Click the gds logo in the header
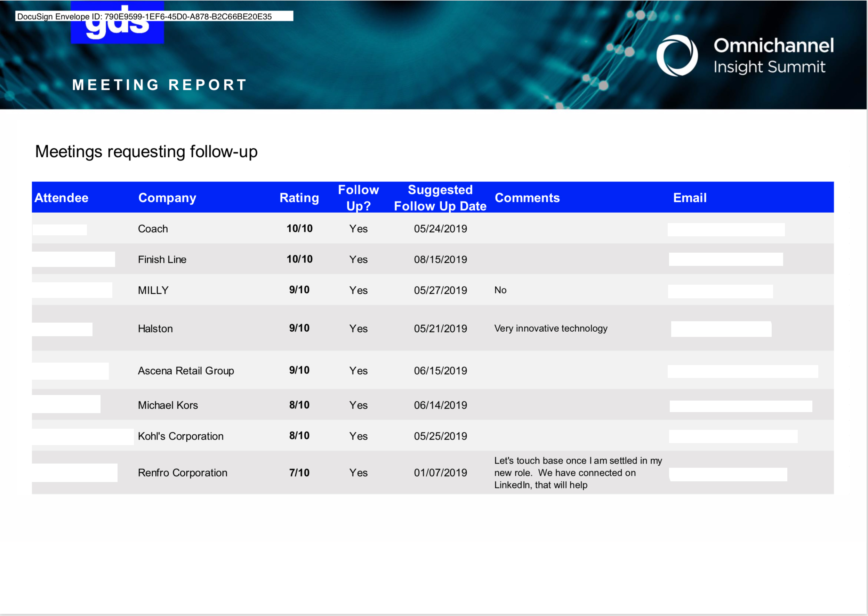 click(x=117, y=22)
